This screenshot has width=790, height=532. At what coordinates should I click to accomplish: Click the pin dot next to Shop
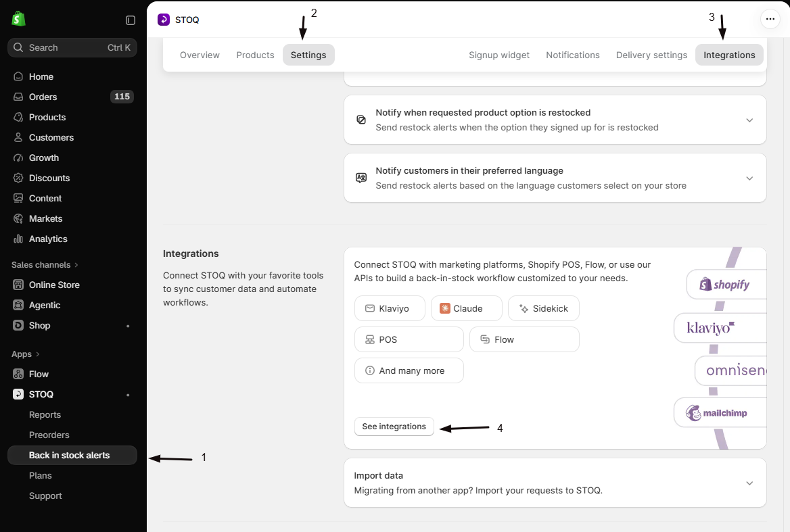coord(128,326)
